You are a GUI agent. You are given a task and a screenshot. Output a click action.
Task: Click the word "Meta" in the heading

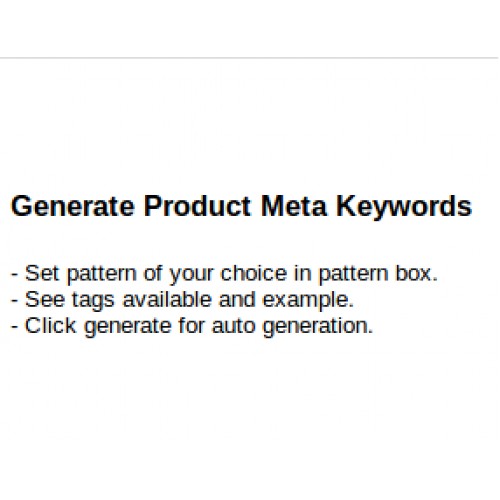pos(294,206)
